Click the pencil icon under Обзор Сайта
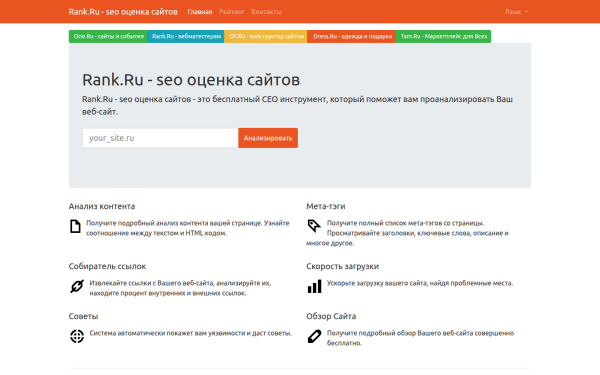Image resolution: width=600 pixels, height=375 pixels. [314, 336]
